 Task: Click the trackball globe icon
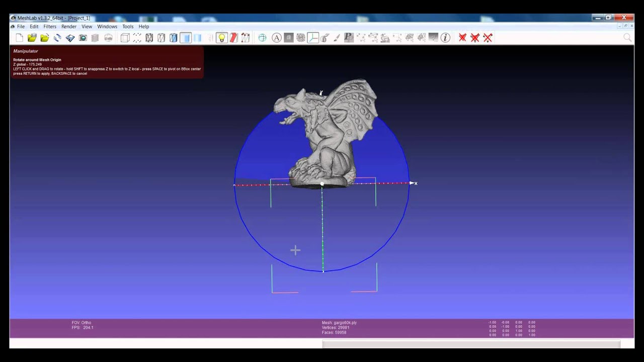263,38
